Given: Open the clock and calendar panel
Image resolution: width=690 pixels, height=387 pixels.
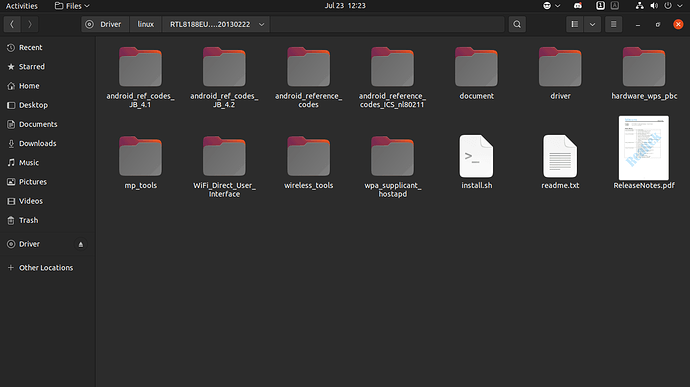Looking at the screenshot, I should (345, 6).
